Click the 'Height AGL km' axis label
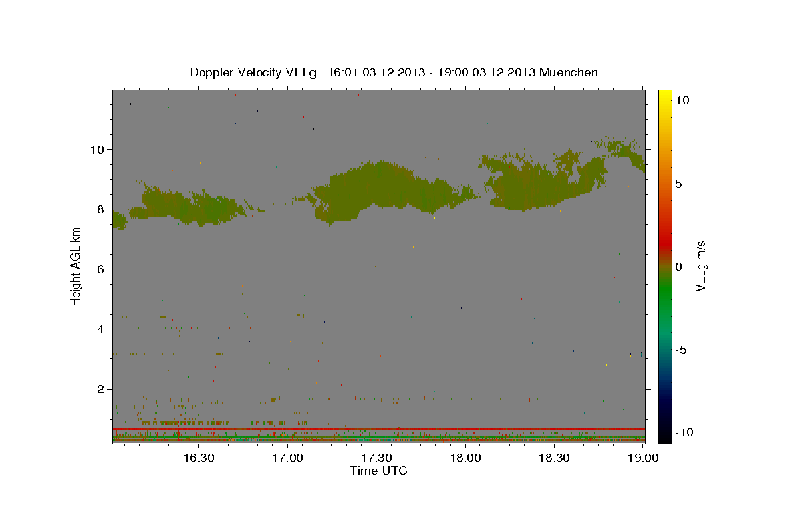Screen dimensions: 798x532 click(76, 266)
